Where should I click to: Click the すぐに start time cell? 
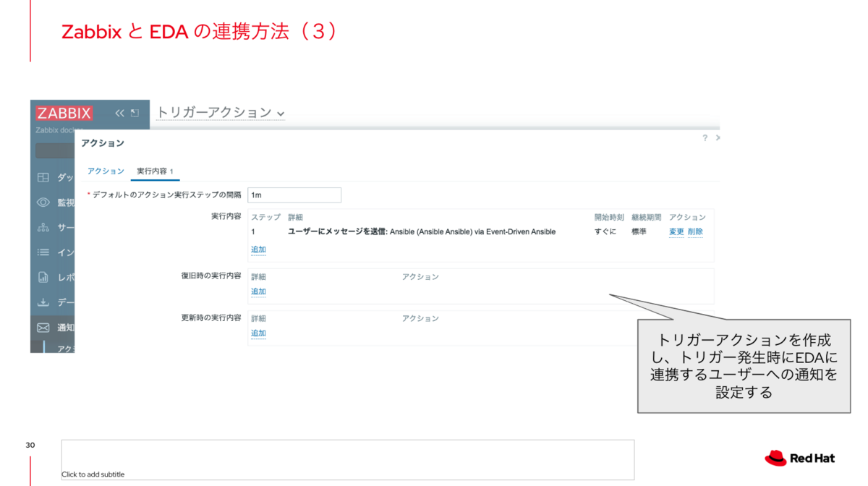click(605, 232)
